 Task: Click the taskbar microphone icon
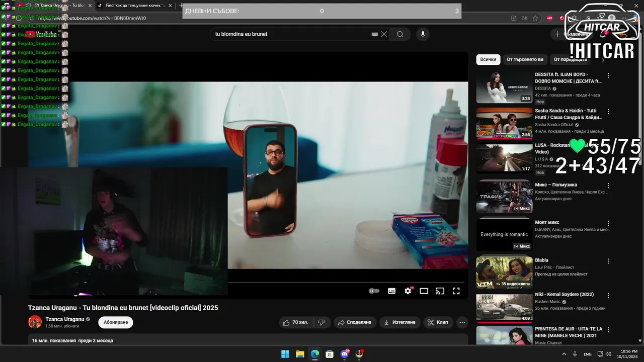pyautogui.click(x=575, y=354)
